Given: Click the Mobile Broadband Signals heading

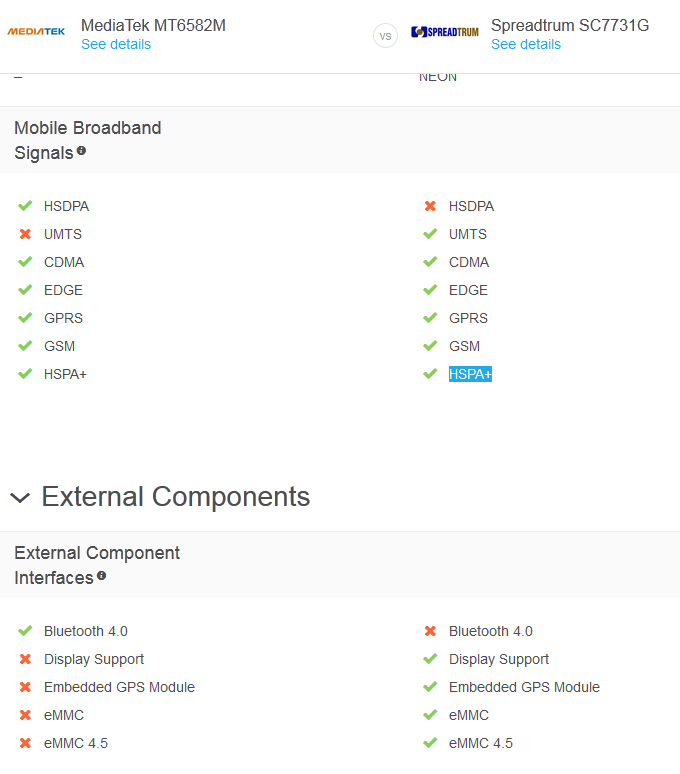Looking at the screenshot, I should pyautogui.click(x=88, y=140).
